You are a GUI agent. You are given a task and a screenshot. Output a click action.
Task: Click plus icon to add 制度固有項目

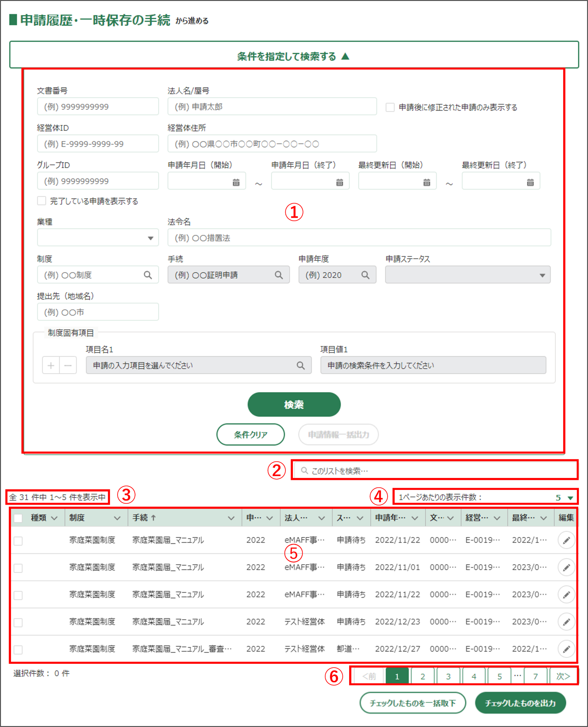51,365
